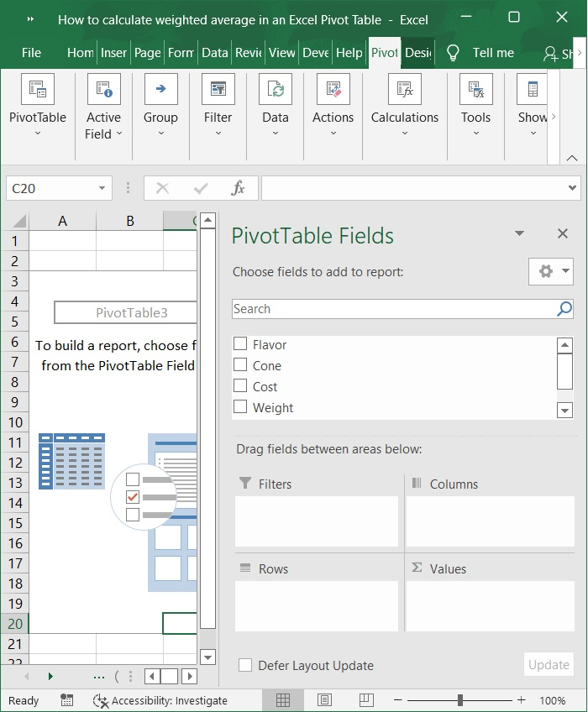Open PivotTable Fields task pane options arrow
Image resolution: width=588 pixels, height=712 pixels.
coord(519,233)
